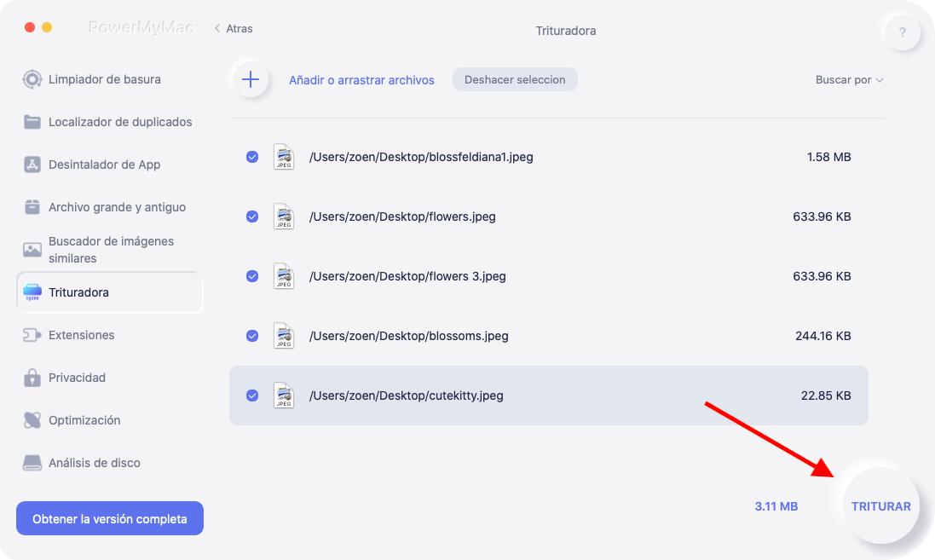The height and width of the screenshot is (560, 935).
Task: Click the red close window button
Action: [x=29, y=27]
